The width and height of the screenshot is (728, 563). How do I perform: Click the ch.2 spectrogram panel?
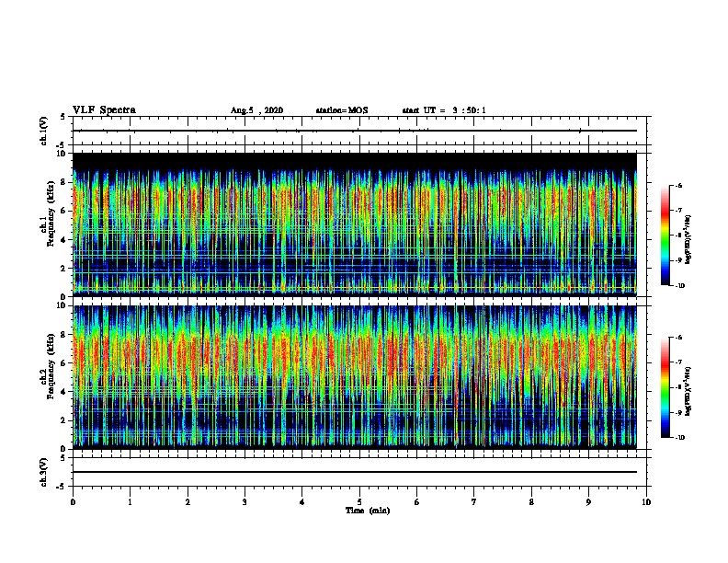click(355, 377)
